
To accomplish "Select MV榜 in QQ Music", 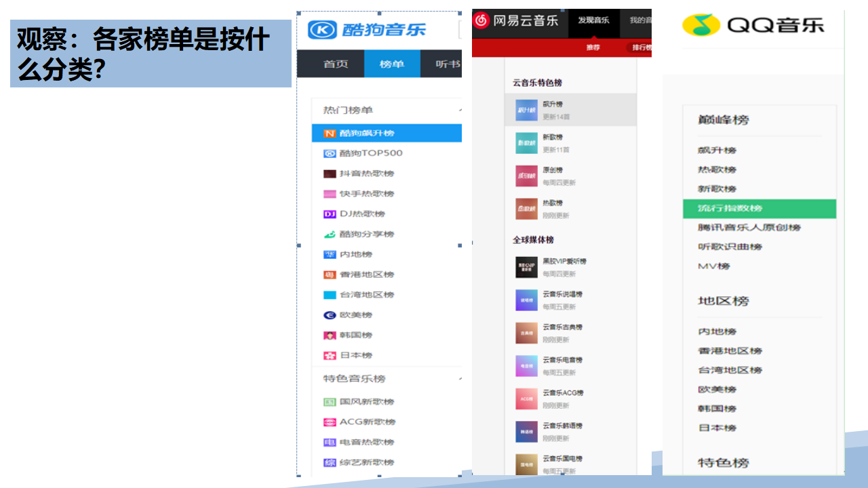I will tap(713, 266).
